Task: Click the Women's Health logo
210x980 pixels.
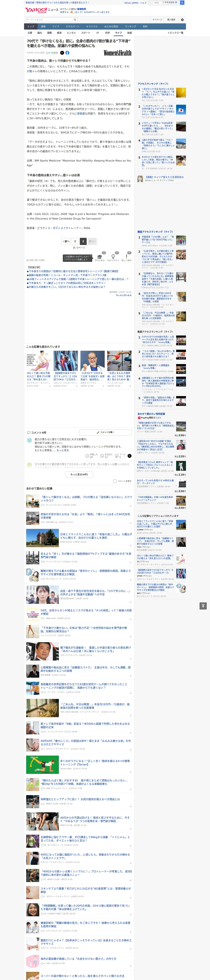Action: click(x=118, y=53)
